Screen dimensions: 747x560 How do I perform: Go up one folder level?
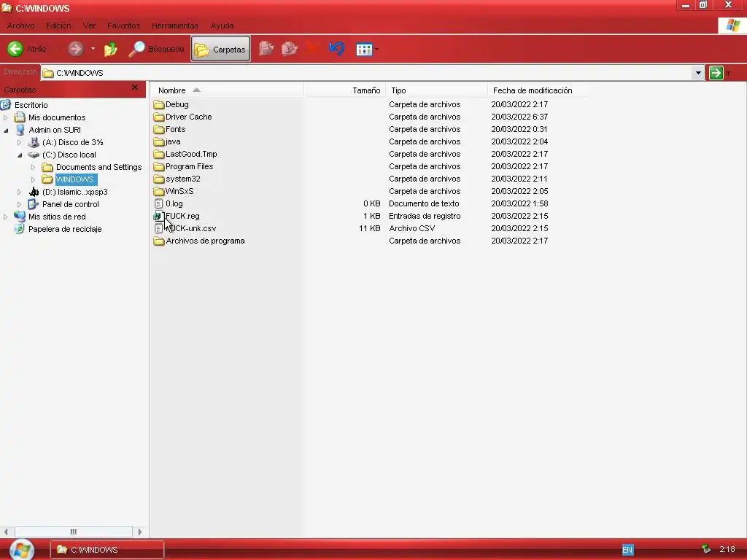(x=111, y=49)
